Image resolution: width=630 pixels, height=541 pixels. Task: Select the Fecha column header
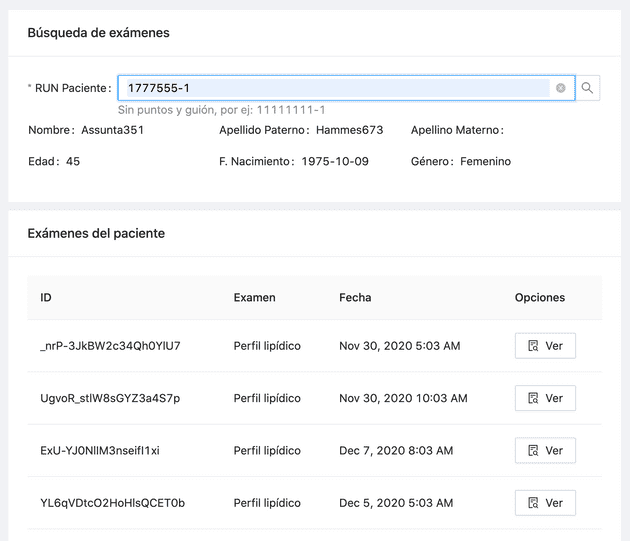[x=355, y=298]
